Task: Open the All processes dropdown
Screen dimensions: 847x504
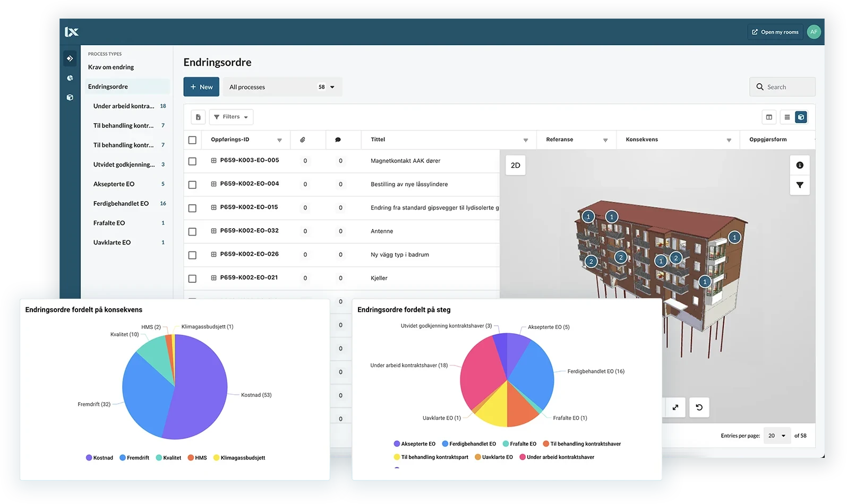Action: click(x=282, y=87)
